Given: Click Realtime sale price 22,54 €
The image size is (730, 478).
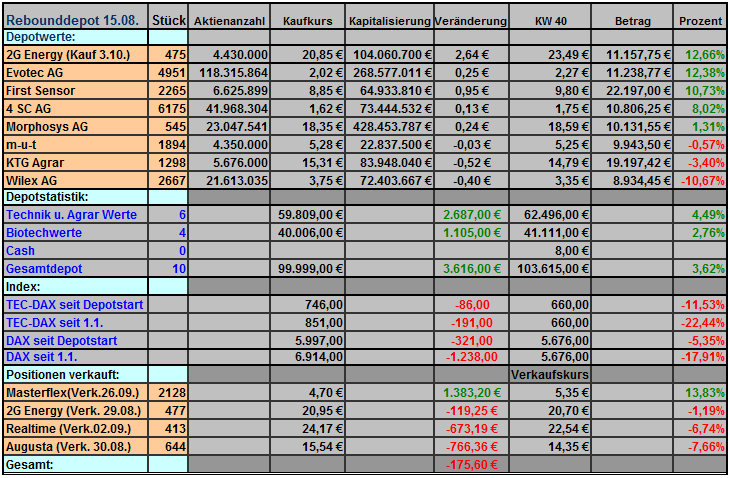Looking at the screenshot, I should (x=550, y=428).
